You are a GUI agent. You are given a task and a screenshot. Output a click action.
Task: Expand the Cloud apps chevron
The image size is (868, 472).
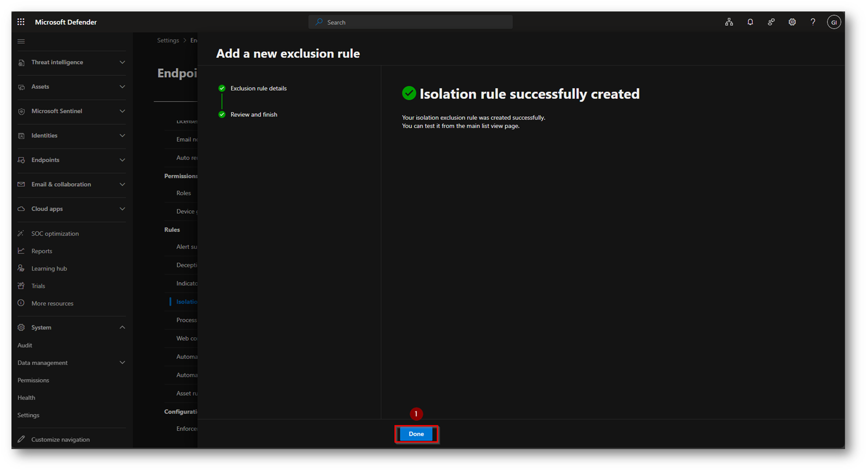coord(122,209)
